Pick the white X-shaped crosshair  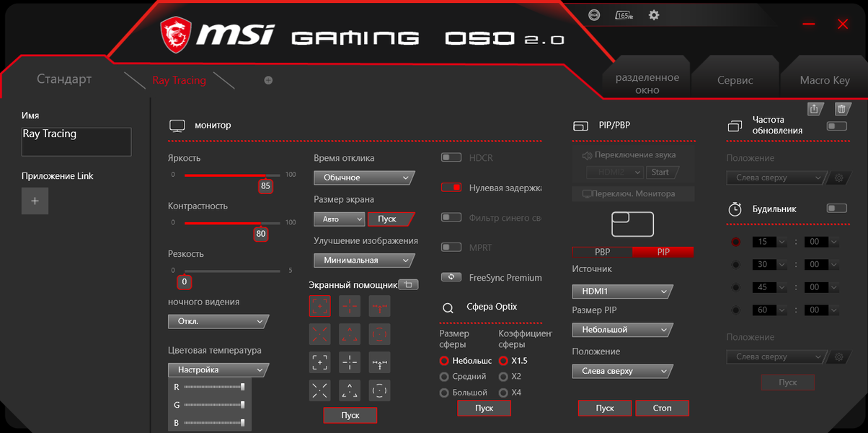click(x=320, y=390)
